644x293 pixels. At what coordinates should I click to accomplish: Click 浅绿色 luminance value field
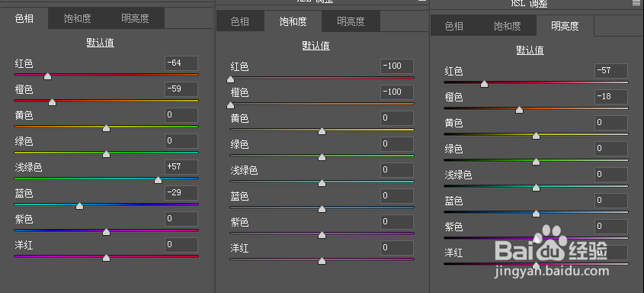[x=611, y=174]
